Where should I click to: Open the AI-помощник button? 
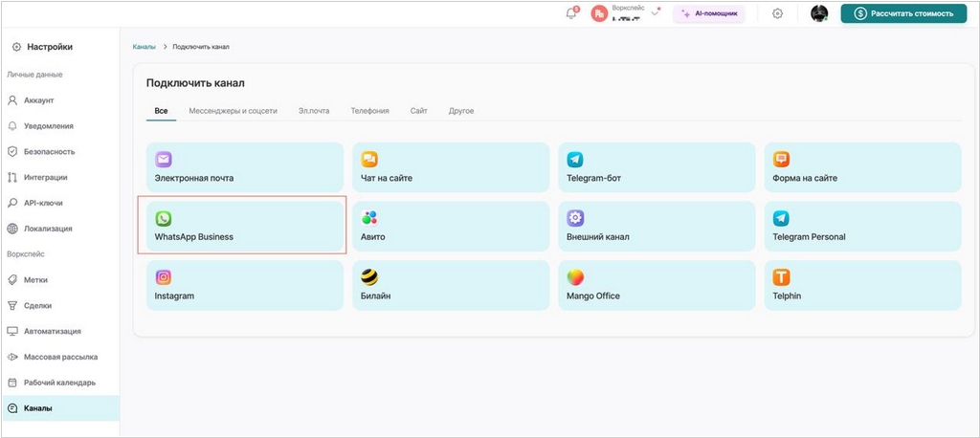coord(709,13)
